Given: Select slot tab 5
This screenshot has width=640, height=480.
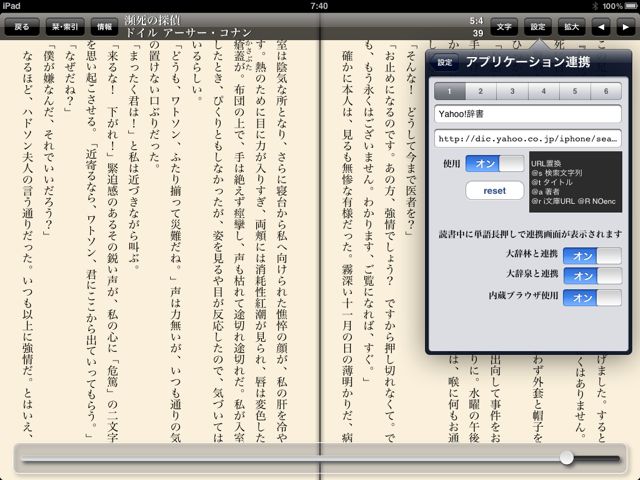Looking at the screenshot, I should 575,91.
